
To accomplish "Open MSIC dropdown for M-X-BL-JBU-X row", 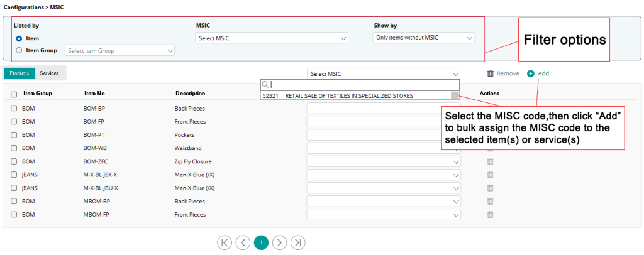I will 384,188.
